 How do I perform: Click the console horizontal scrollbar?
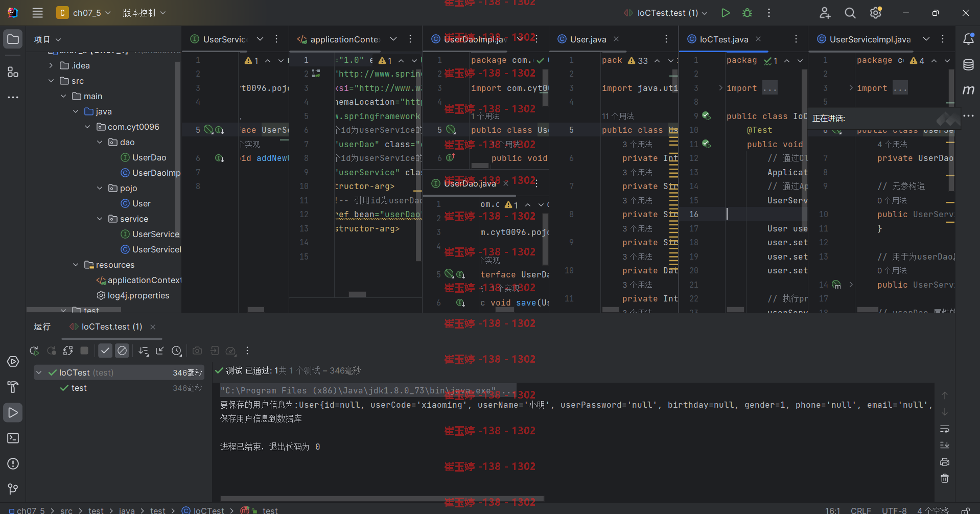(x=382, y=499)
